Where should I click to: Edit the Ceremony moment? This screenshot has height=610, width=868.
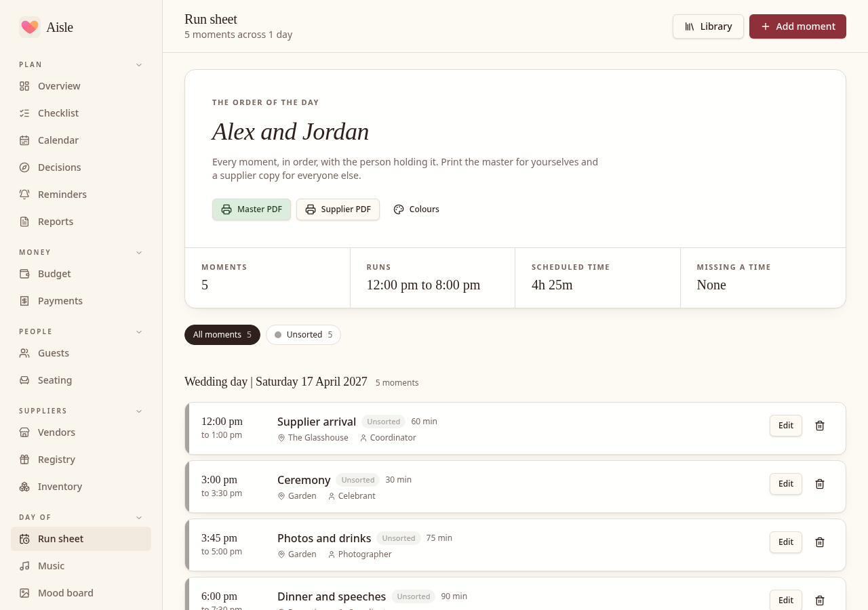tap(786, 484)
